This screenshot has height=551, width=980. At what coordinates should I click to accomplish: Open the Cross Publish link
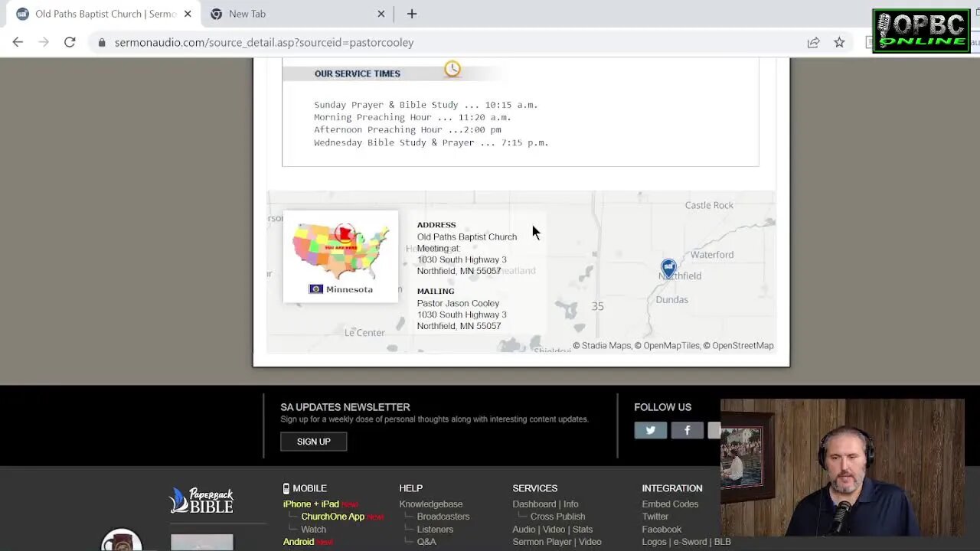tap(557, 517)
